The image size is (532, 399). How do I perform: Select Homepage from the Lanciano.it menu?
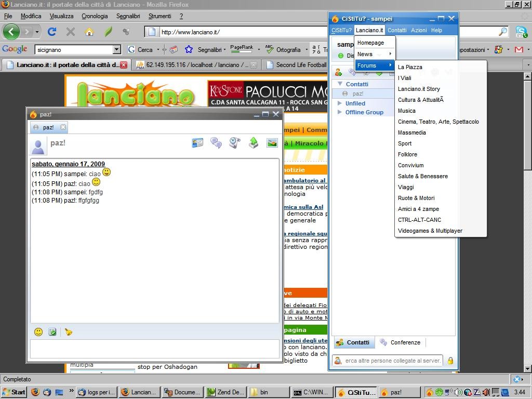[x=375, y=43]
